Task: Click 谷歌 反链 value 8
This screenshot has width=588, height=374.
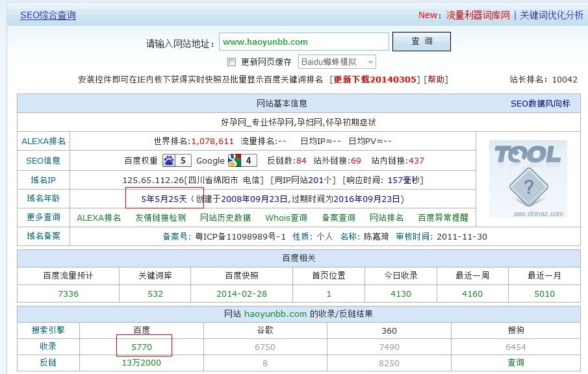Action: tap(265, 363)
